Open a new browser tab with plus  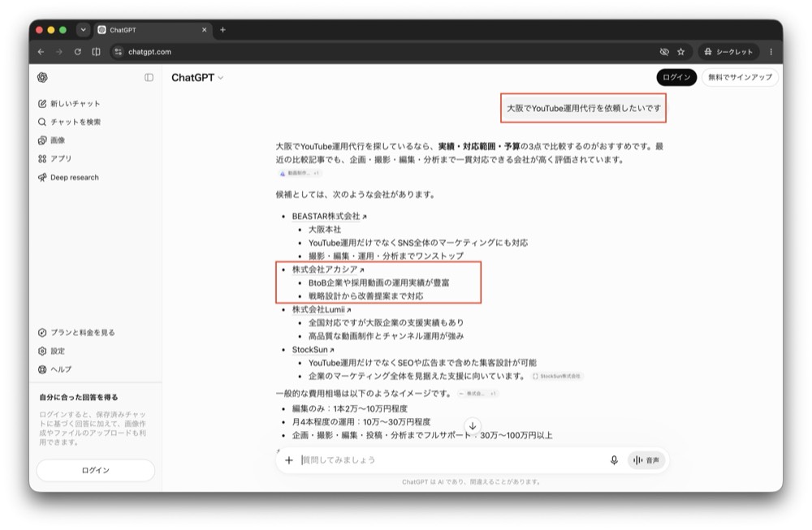(x=222, y=30)
